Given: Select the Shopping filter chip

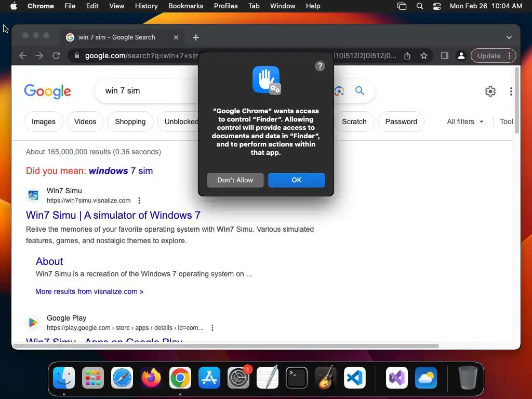Looking at the screenshot, I should tap(130, 122).
